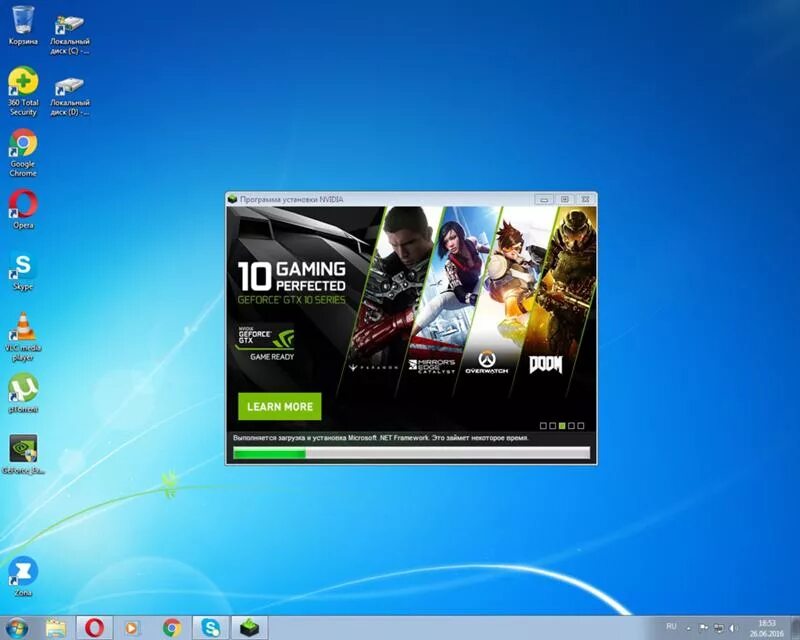Viewport: 800px width, 640px height.
Task: Switch the RU keyboard language indicator
Action: [x=671, y=626]
